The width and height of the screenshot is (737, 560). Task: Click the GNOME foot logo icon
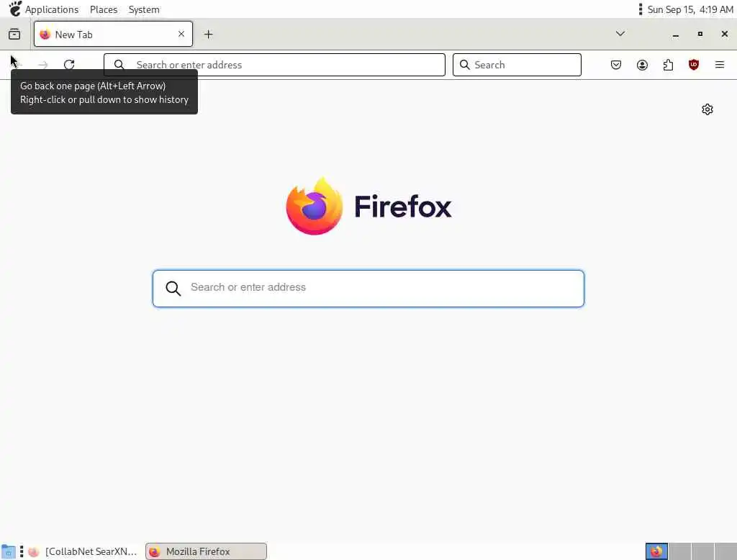pos(15,9)
